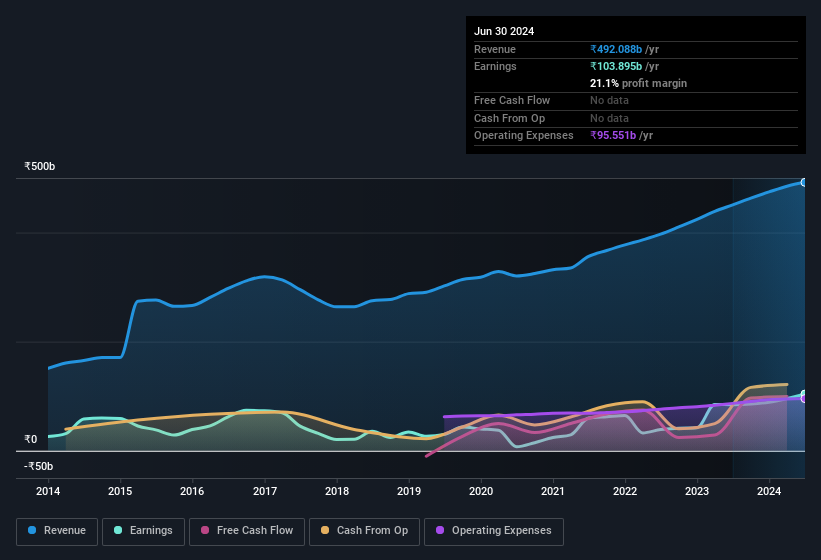Toggle the Revenue series legend button
Viewport: 821px width, 560px height.
[x=57, y=531]
